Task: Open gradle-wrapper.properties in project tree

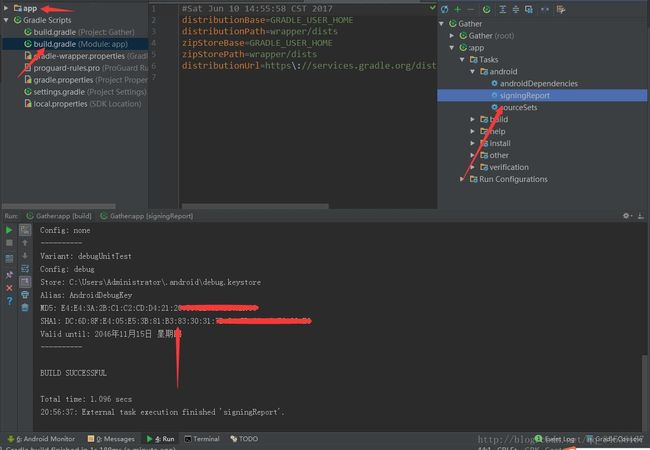Action: coord(86,56)
